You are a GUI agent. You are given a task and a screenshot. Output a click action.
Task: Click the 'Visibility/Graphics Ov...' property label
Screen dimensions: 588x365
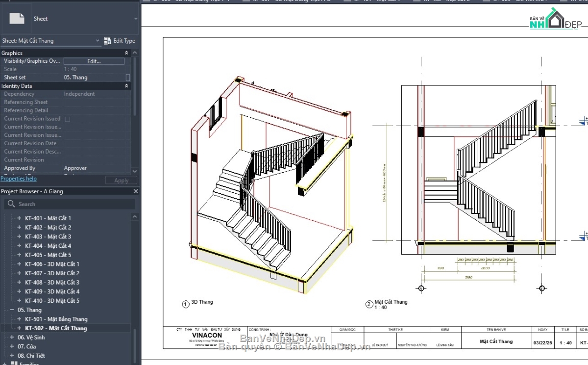coord(32,61)
